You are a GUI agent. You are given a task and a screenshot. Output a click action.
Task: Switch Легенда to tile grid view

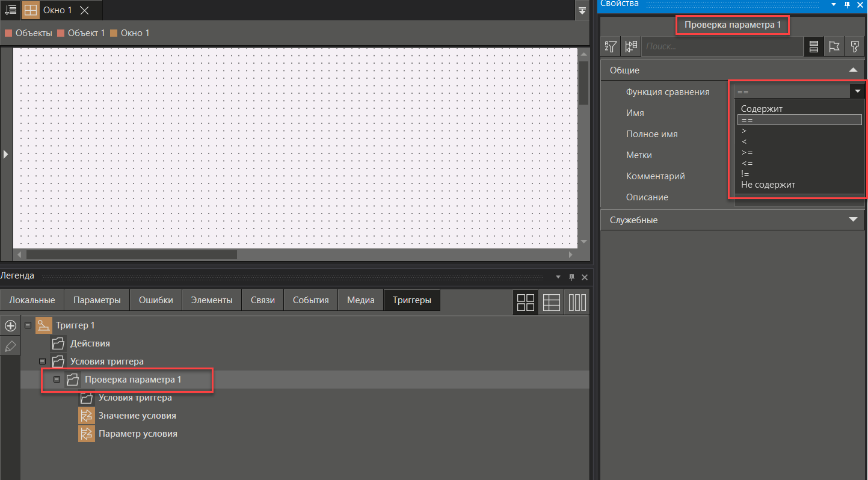coord(526,302)
